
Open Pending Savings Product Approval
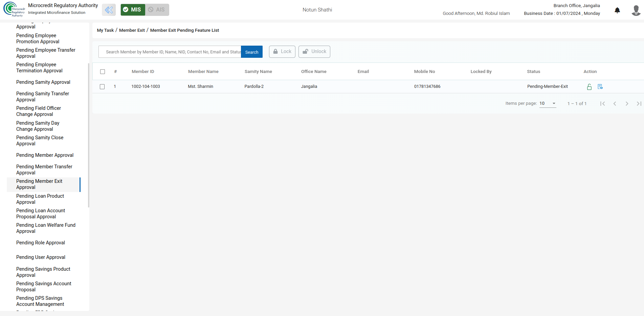(x=43, y=272)
